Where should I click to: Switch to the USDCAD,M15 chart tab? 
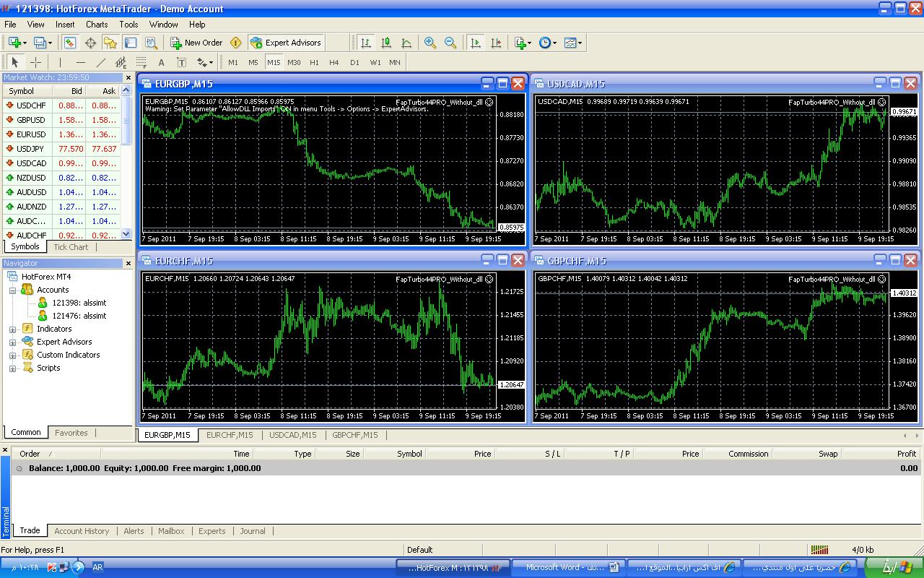pos(292,435)
